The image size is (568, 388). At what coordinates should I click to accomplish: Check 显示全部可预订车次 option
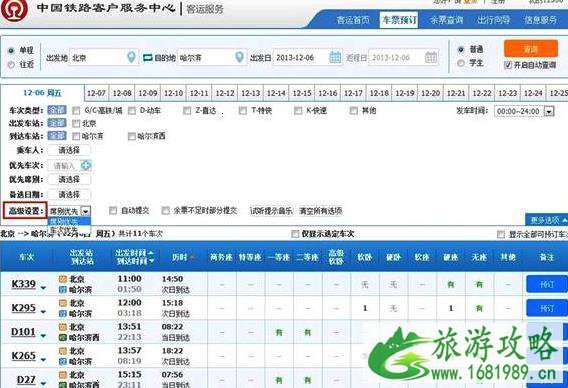(501, 234)
